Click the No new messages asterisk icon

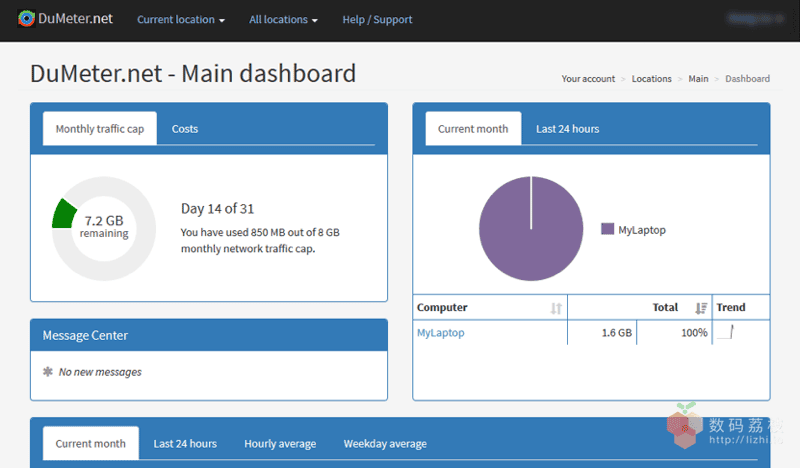[48, 372]
